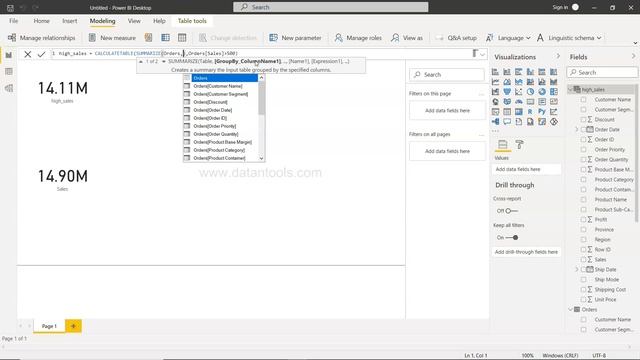Commit the formula with the checkmark icon
Viewport: 640px width, 360px height.
tap(41, 54)
